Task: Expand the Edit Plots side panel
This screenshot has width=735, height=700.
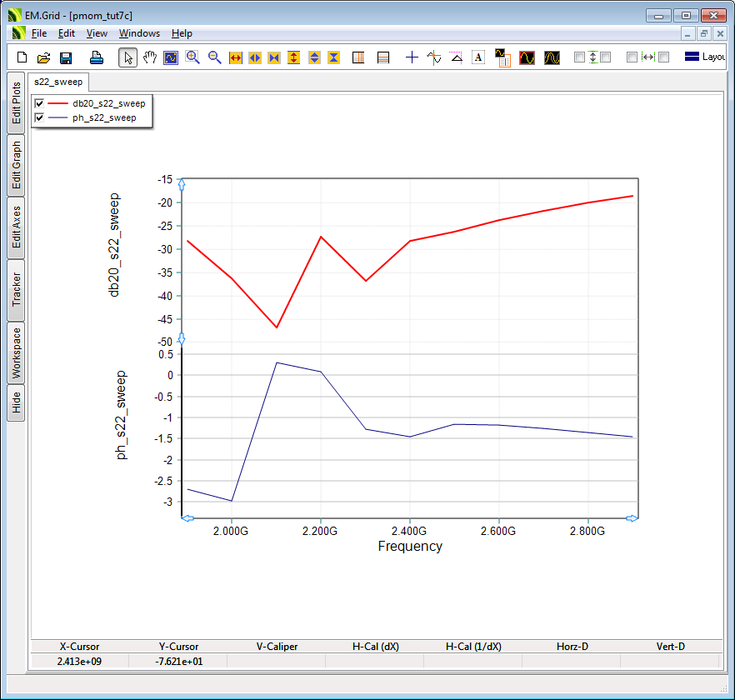Action: click(16, 102)
